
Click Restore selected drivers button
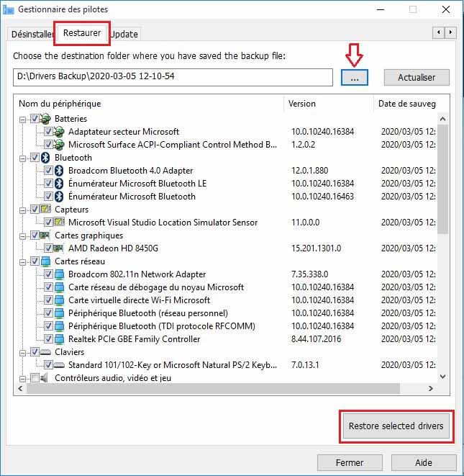pos(396,426)
